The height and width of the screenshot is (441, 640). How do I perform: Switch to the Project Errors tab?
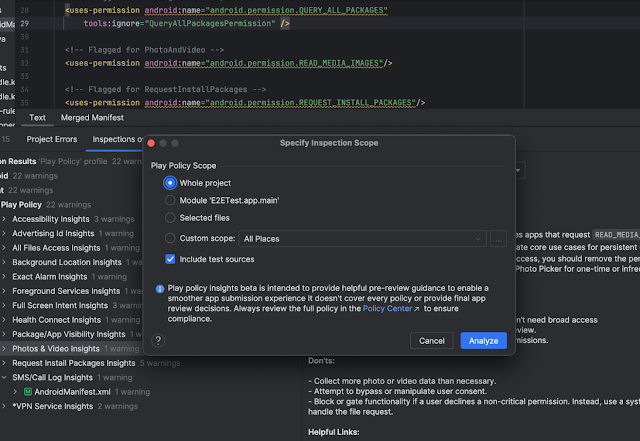pyautogui.click(x=52, y=139)
